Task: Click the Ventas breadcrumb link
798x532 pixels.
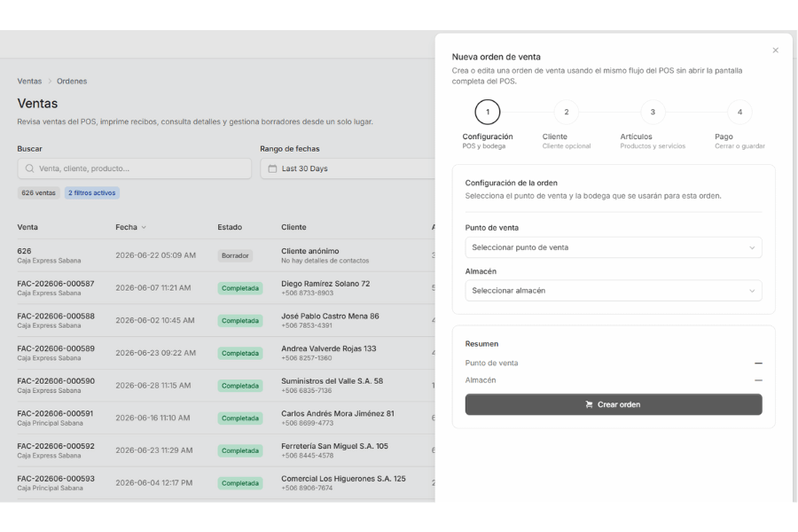Action: (29, 82)
